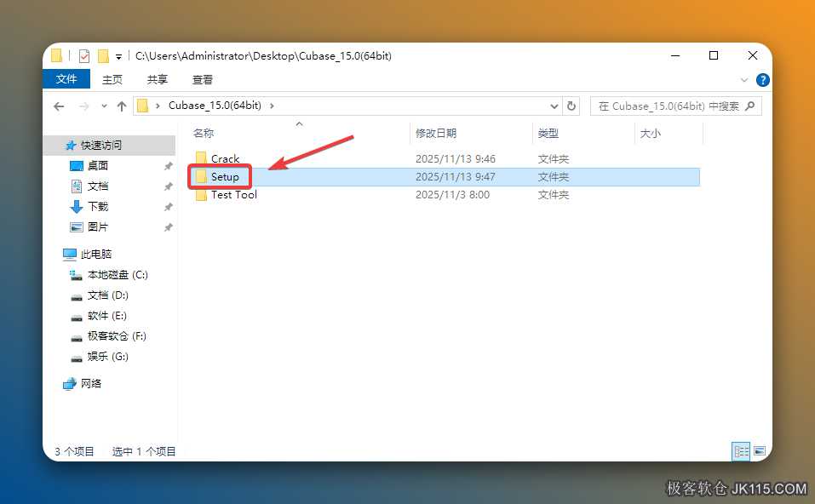This screenshot has height=504, width=815.
Task: Switch to the 查看 ribbon tab
Action: click(202, 79)
